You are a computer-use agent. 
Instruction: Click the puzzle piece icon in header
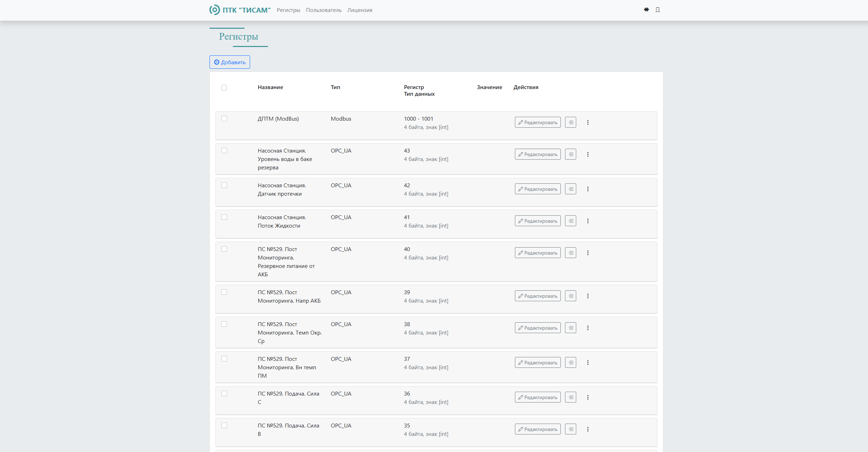click(646, 10)
